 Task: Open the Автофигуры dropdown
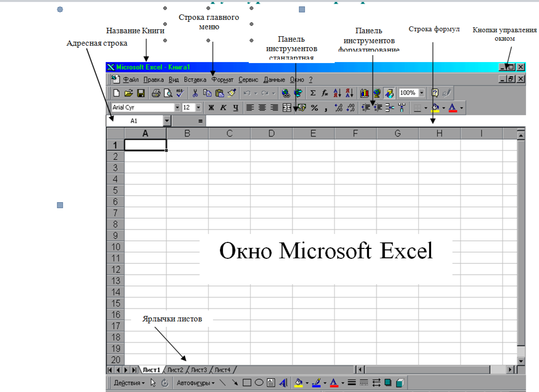coord(196,383)
